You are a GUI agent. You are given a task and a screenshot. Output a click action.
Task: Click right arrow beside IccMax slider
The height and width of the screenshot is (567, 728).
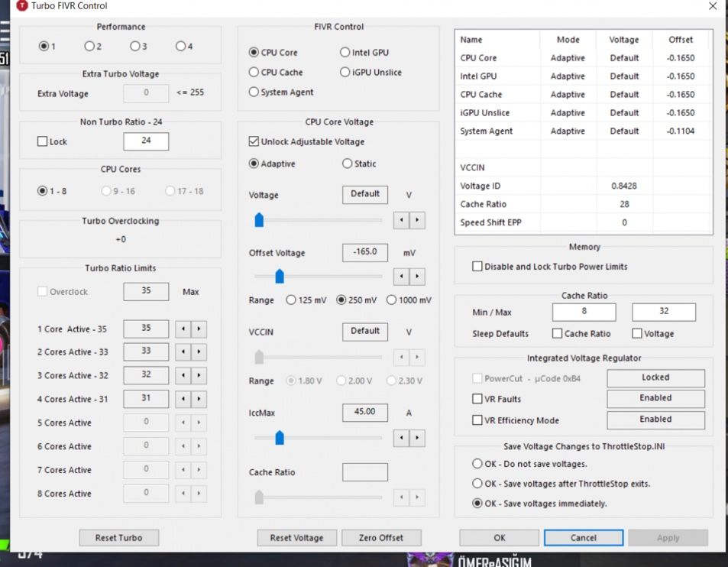coord(417,438)
